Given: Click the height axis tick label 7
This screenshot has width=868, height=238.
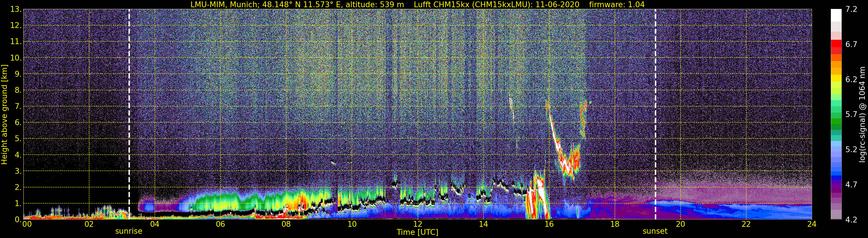Looking at the screenshot, I should pyautogui.click(x=18, y=107).
